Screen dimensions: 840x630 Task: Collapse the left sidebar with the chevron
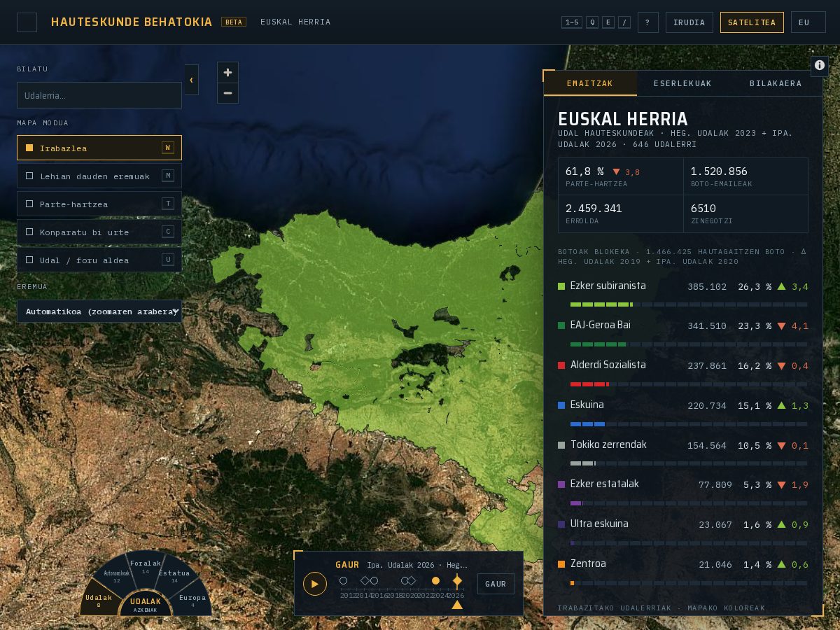pyautogui.click(x=192, y=80)
